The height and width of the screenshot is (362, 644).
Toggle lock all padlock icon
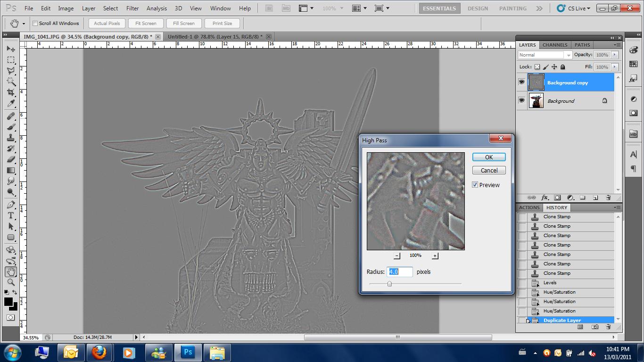[x=563, y=67]
